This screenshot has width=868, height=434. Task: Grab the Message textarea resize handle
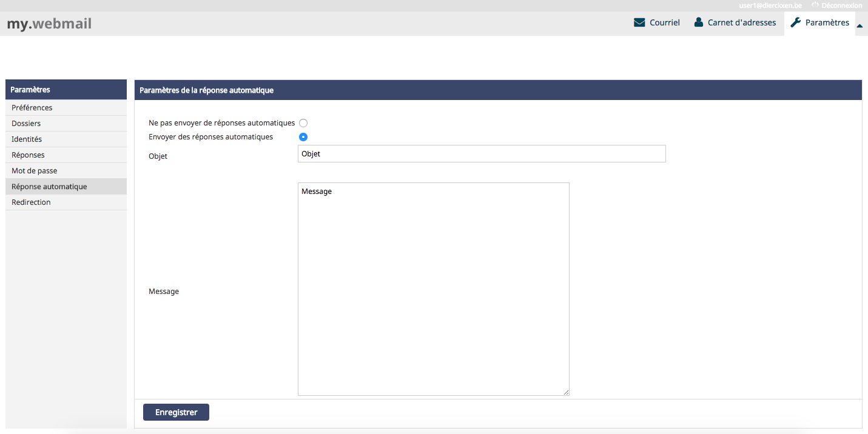click(x=567, y=393)
